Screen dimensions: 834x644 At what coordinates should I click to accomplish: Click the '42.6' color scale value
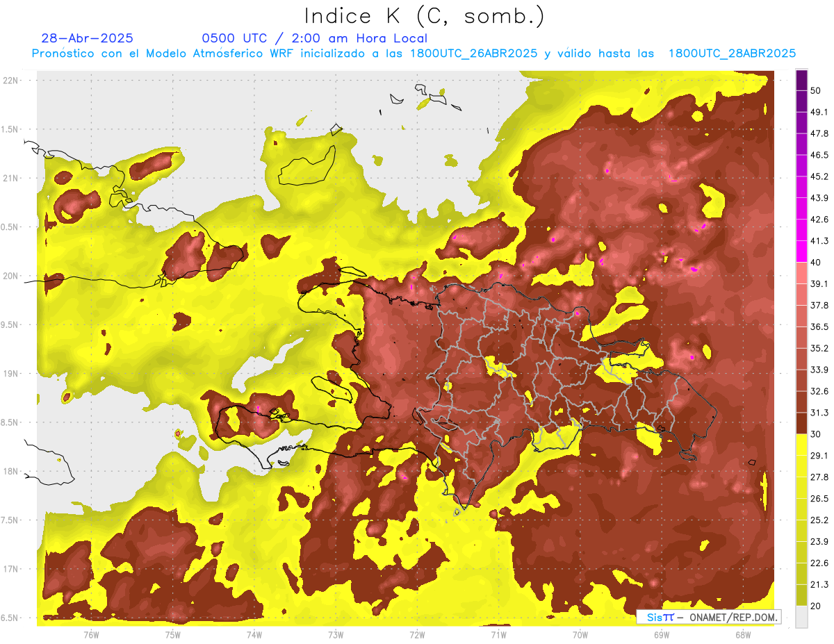click(x=819, y=220)
